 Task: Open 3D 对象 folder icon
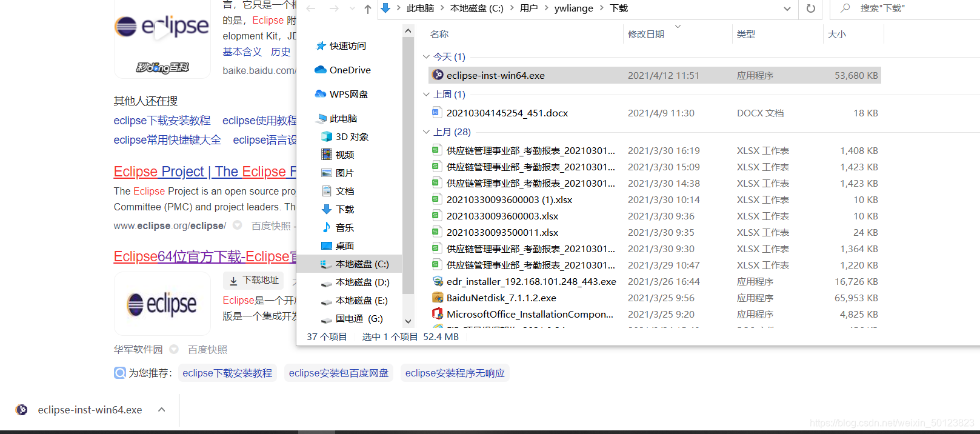(x=327, y=136)
